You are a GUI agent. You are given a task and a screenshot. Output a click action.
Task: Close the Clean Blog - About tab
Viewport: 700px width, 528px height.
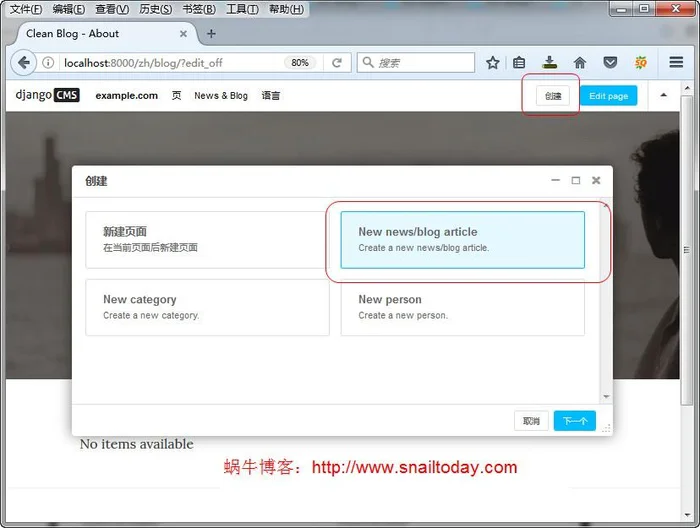[183, 33]
